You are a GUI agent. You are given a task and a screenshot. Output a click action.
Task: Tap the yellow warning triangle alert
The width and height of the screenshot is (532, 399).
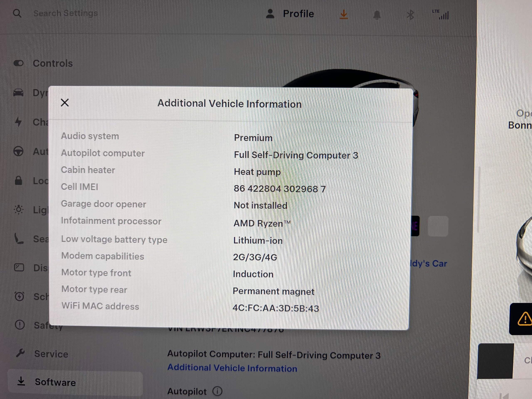pos(525,319)
